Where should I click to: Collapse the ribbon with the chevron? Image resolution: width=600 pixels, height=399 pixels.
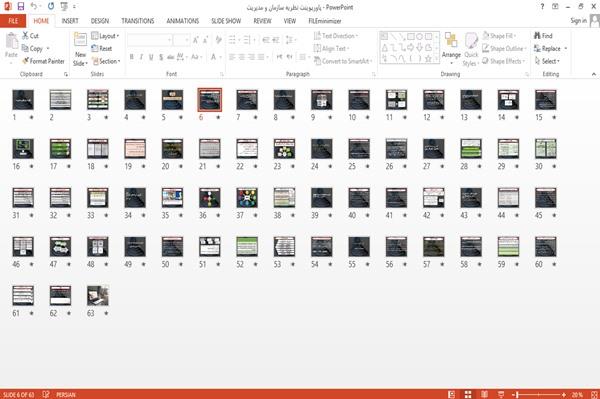point(594,74)
